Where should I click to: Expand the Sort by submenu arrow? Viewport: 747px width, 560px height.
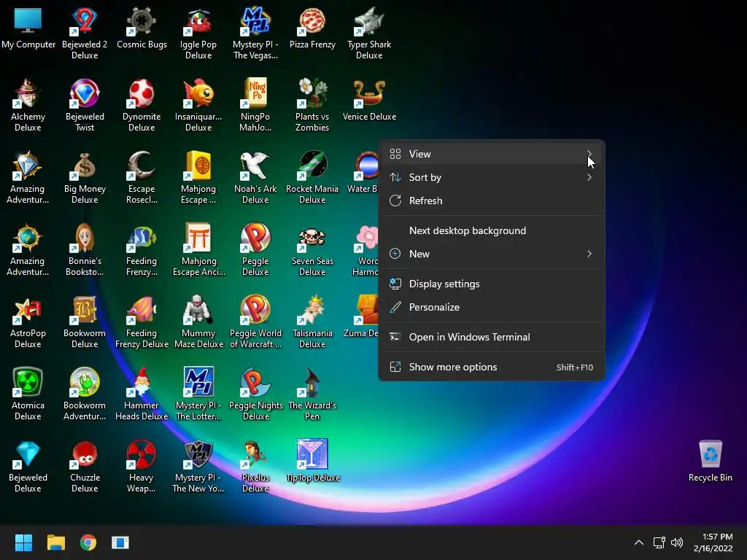[x=589, y=177]
